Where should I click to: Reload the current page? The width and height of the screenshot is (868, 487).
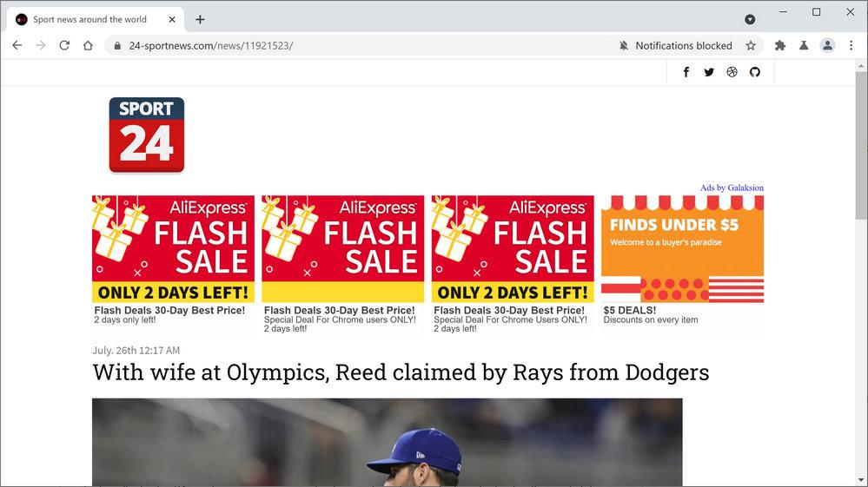[64, 45]
